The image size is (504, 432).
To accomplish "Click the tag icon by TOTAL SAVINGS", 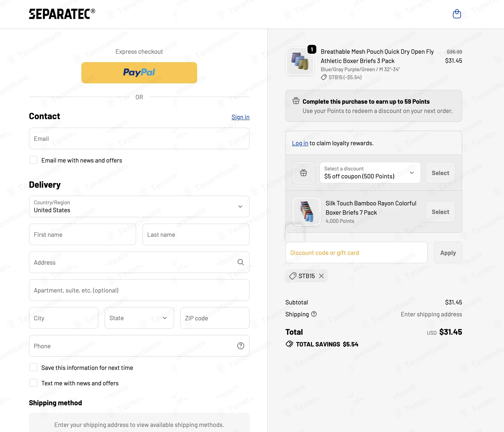I will (289, 344).
